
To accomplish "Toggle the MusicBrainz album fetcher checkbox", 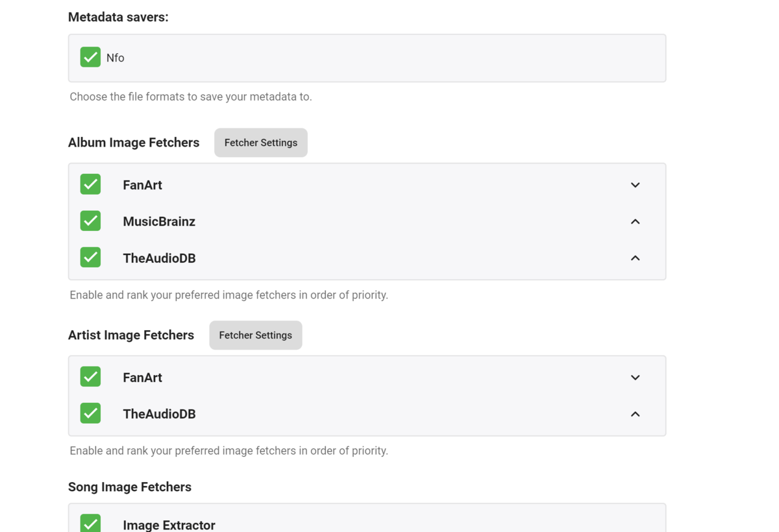I will (x=90, y=221).
